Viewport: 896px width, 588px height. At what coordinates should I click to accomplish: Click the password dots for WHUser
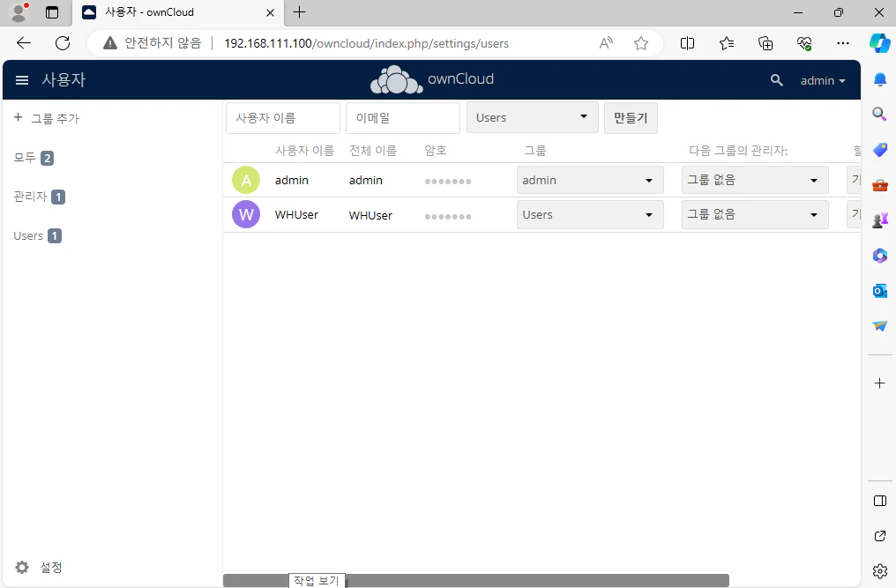[x=448, y=216]
